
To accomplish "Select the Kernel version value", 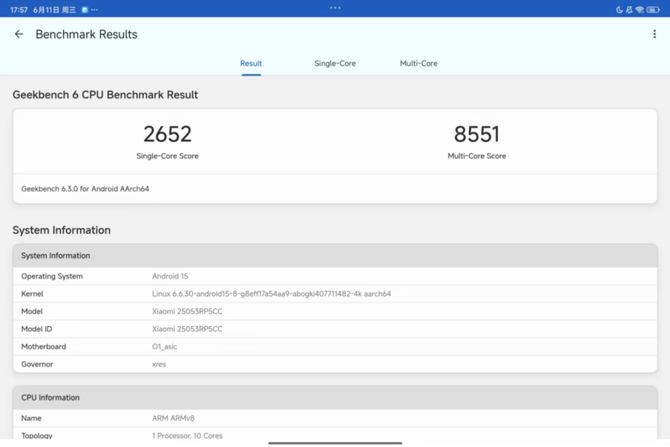I will (271, 294).
